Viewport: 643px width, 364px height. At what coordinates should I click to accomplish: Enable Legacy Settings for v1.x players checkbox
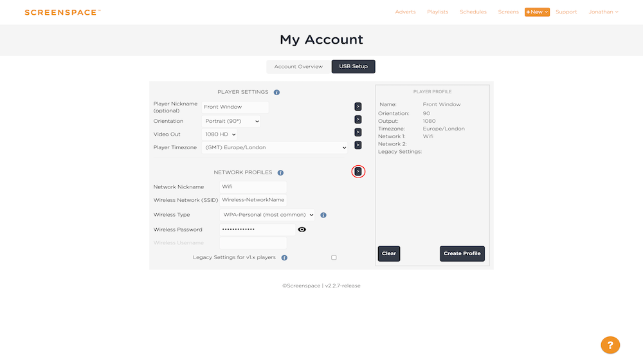pyautogui.click(x=334, y=258)
